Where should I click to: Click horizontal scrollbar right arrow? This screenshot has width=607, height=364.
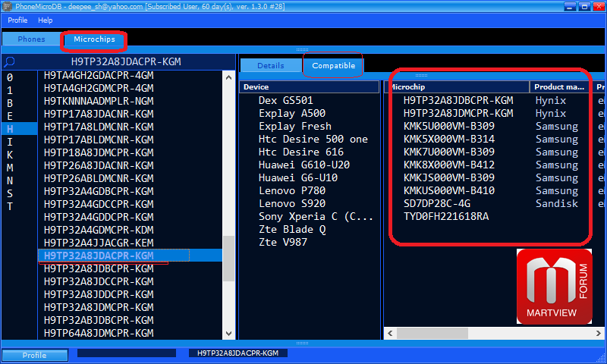(x=599, y=333)
